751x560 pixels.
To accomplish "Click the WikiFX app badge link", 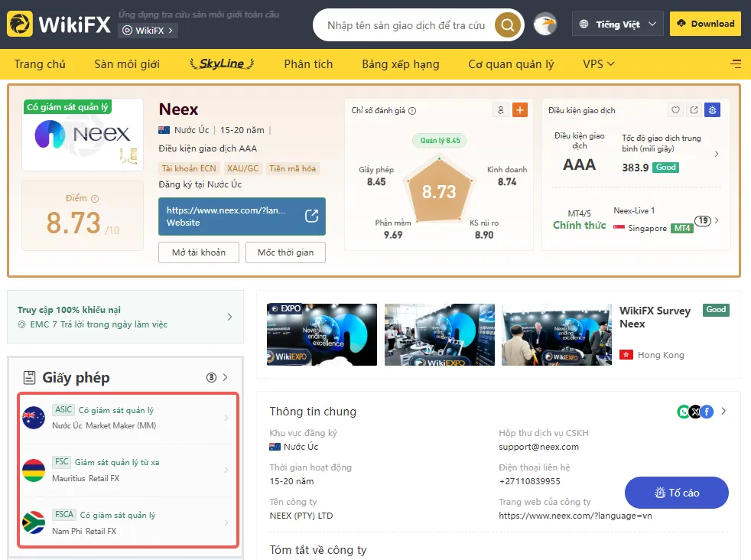I will click(x=148, y=30).
